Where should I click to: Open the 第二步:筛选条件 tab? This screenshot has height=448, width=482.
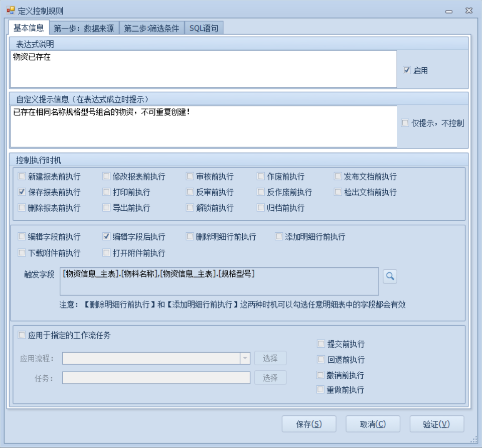pos(151,28)
